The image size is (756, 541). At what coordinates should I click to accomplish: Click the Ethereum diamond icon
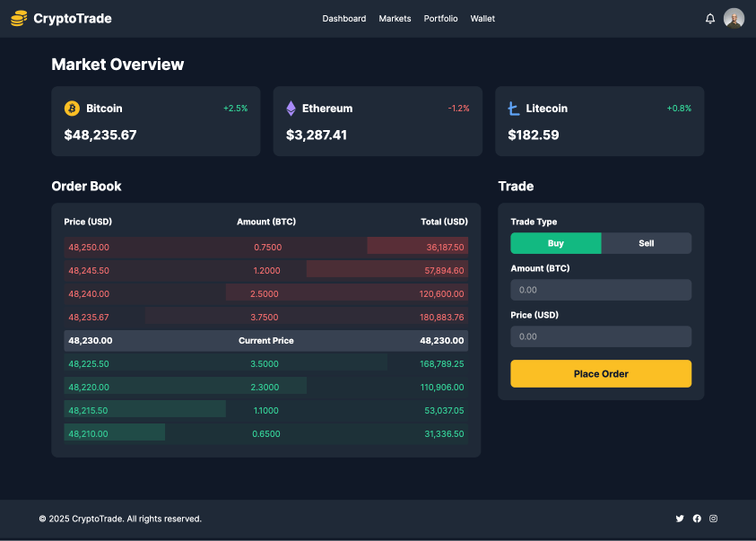pos(291,109)
